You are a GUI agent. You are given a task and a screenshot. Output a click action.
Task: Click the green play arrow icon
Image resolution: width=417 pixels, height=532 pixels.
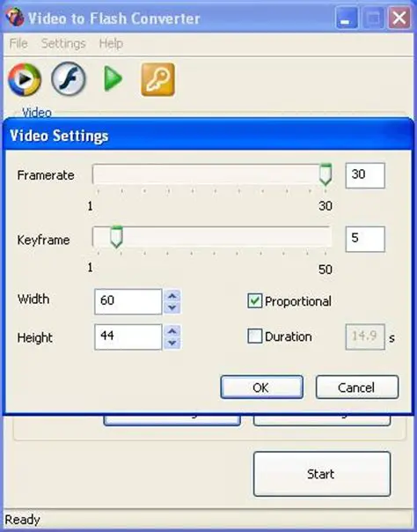[113, 78]
